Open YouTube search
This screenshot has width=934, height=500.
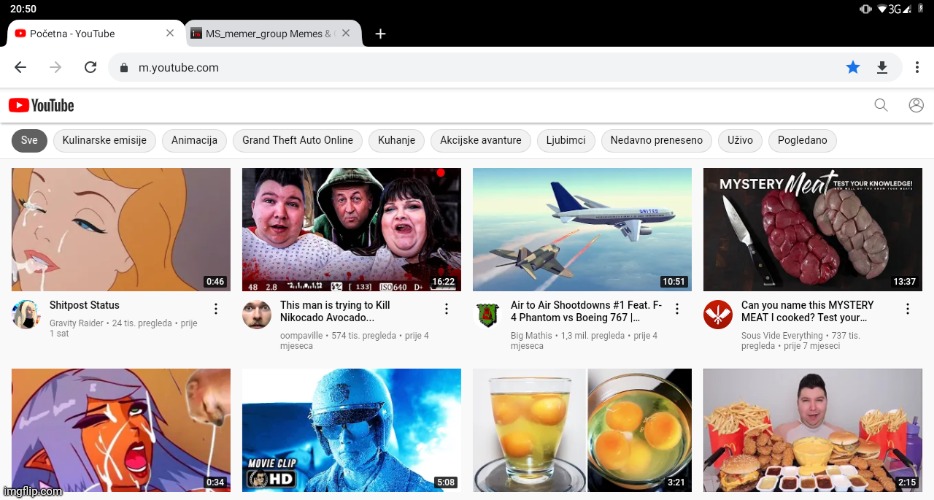(x=881, y=105)
